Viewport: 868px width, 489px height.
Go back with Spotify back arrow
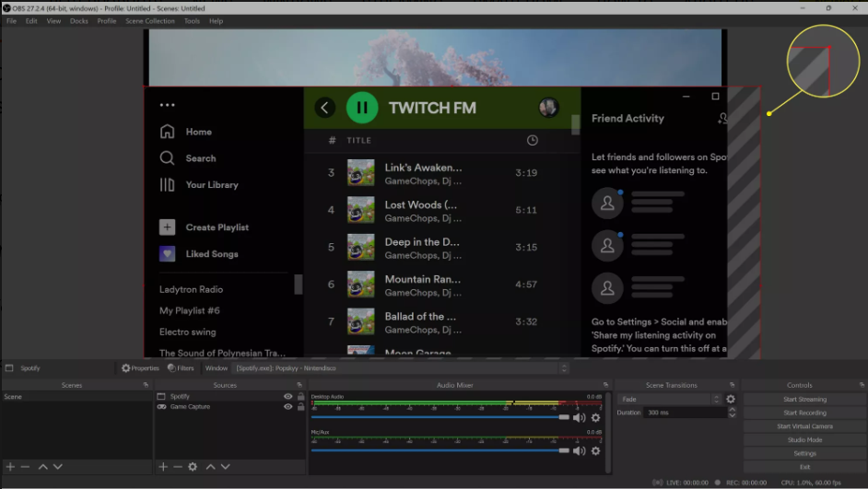coord(325,108)
